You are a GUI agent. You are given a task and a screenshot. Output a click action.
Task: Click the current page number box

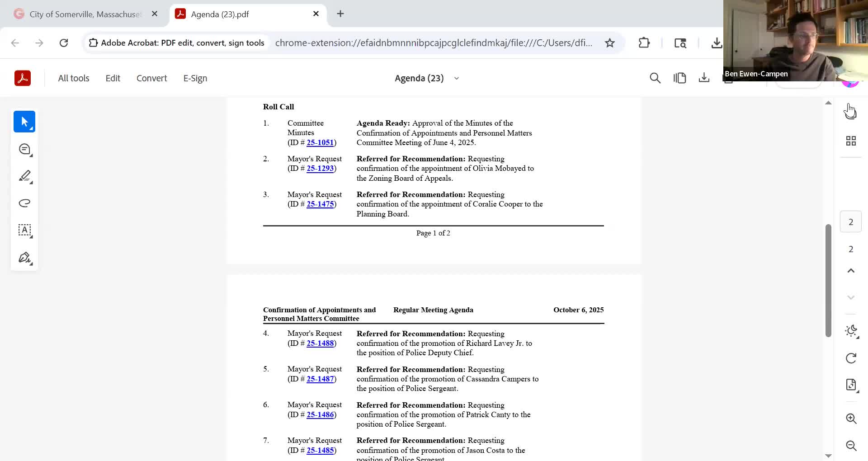[851, 222]
